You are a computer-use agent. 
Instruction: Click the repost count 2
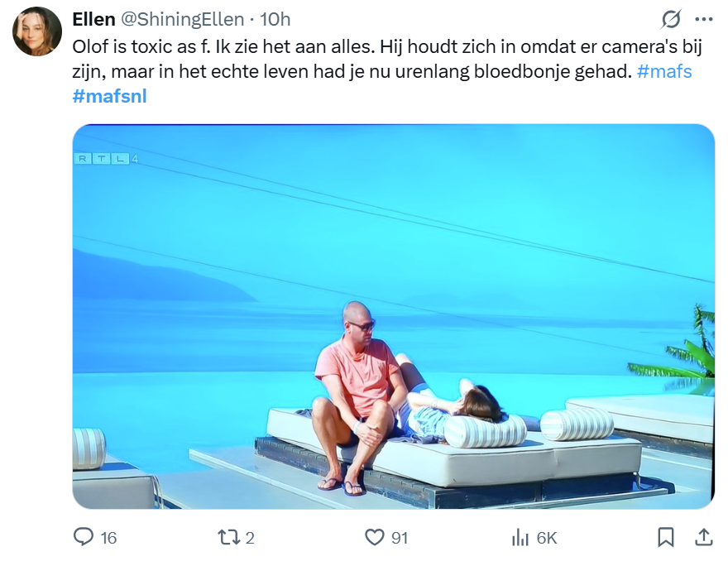tap(250, 538)
